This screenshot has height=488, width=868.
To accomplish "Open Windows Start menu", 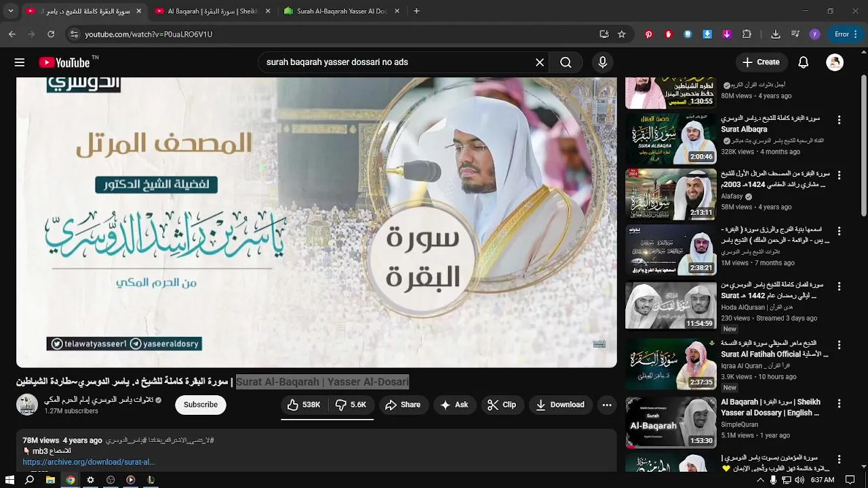I will (9, 480).
